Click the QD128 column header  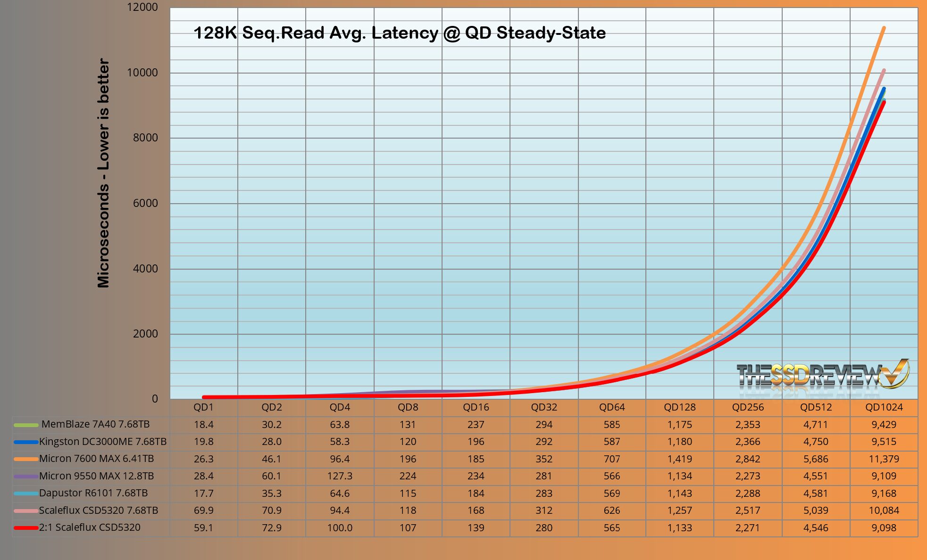pyautogui.click(x=679, y=407)
